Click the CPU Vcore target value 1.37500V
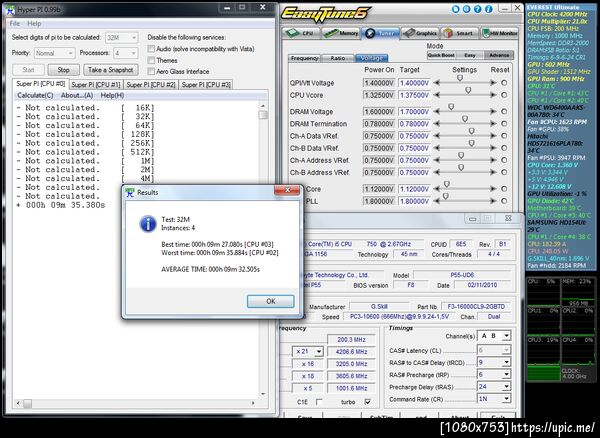 pos(414,95)
